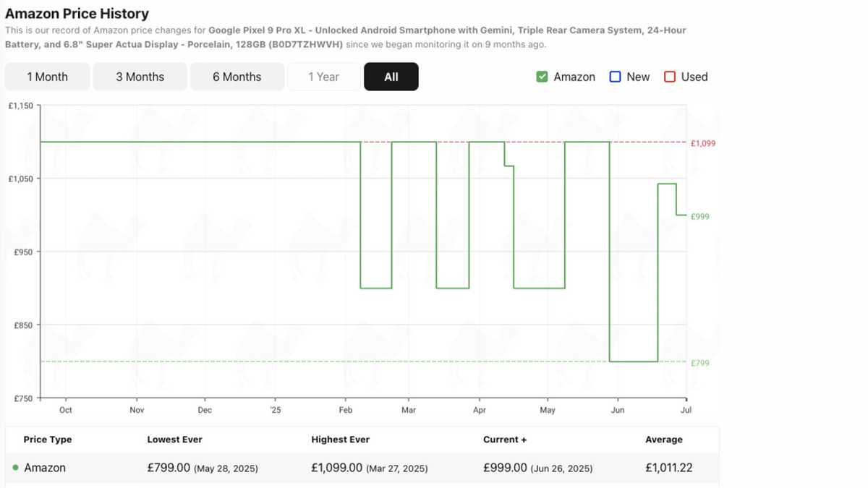Click the £799.00 lowest ever table value
868x488 pixels.
click(169, 468)
